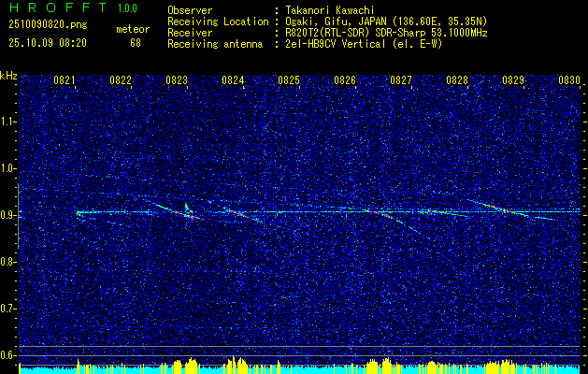This screenshot has height=374, width=588.
Task: Click time marker 0822
Action: click(121, 79)
